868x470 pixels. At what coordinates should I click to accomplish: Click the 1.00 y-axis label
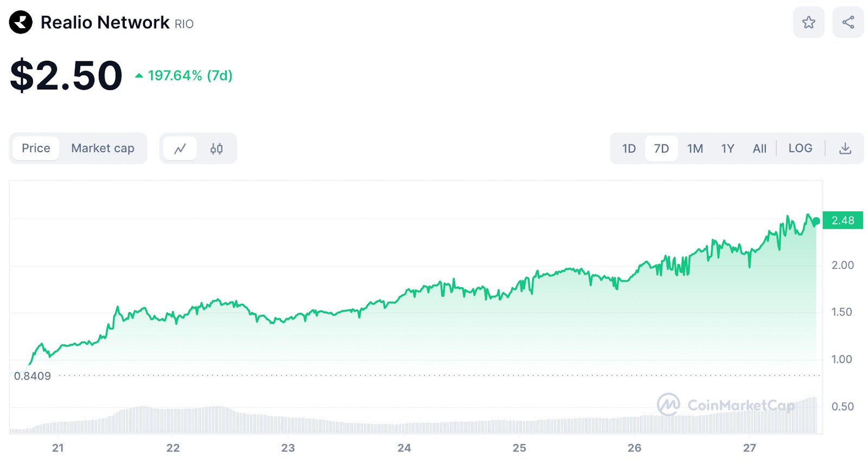coord(841,359)
